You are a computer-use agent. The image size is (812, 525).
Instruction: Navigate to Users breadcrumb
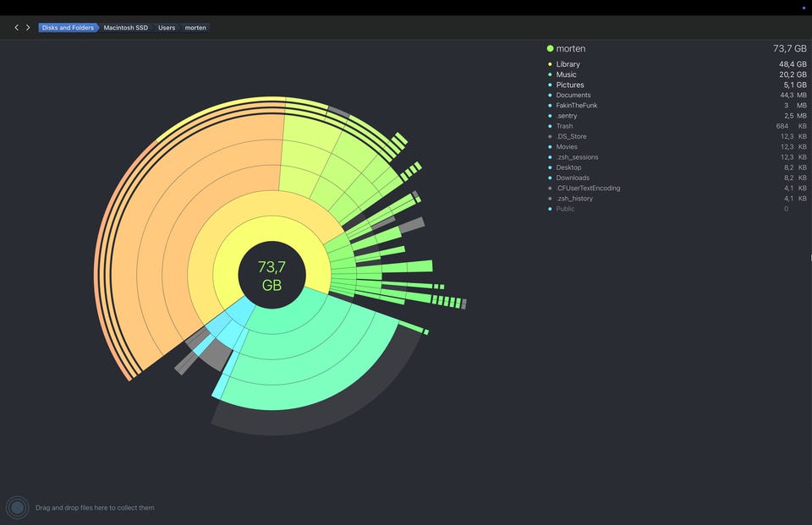pos(167,27)
